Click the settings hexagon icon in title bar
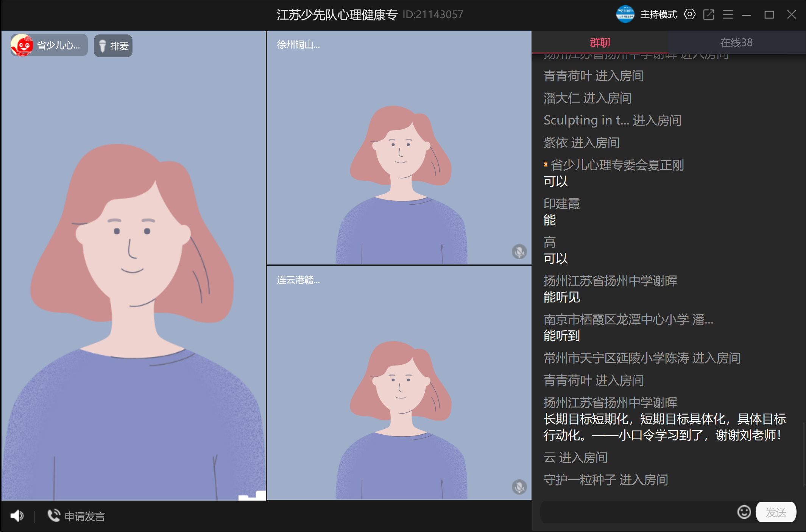This screenshot has height=532, width=806. tap(690, 14)
